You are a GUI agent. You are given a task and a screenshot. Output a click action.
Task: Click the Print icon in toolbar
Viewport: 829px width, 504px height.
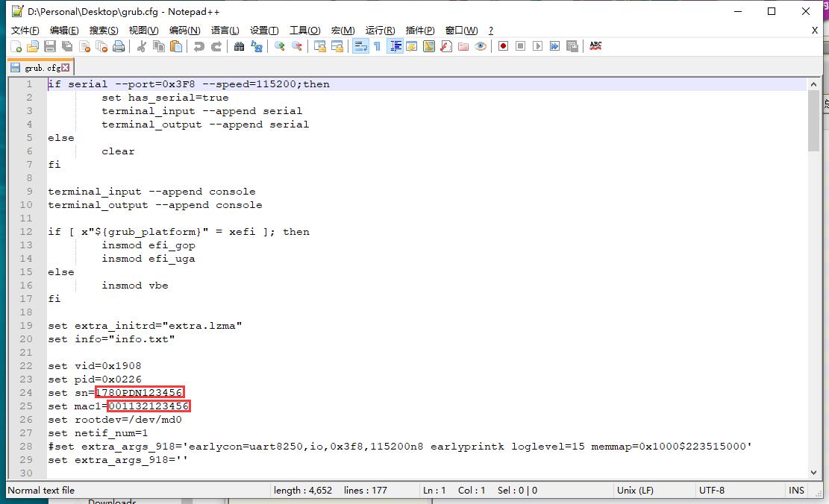click(x=119, y=46)
